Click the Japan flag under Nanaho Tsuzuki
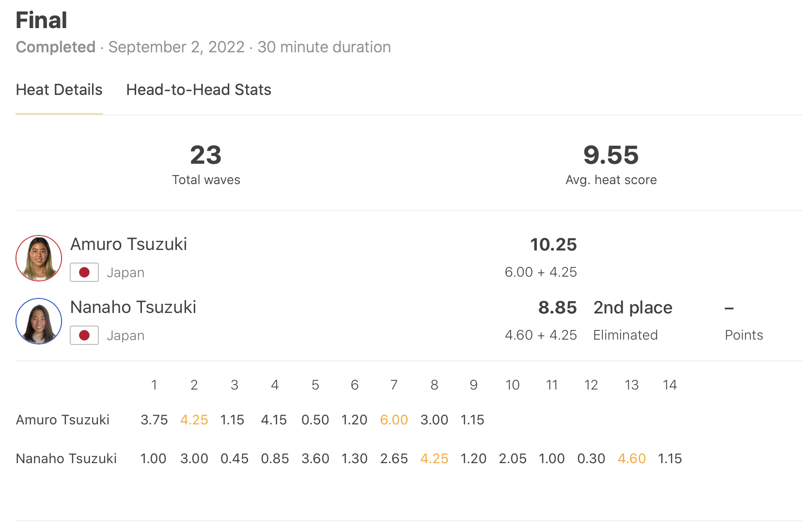 [84, 335]
